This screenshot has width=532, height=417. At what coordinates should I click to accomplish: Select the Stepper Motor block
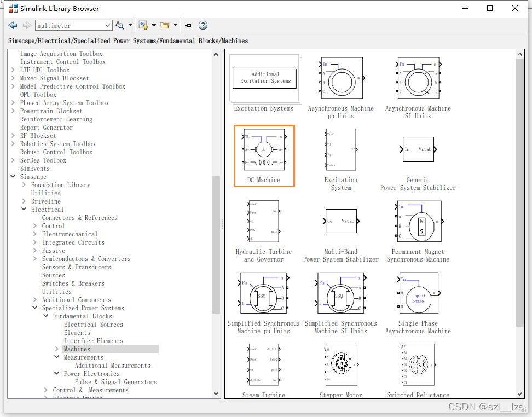tap(340, 370)
